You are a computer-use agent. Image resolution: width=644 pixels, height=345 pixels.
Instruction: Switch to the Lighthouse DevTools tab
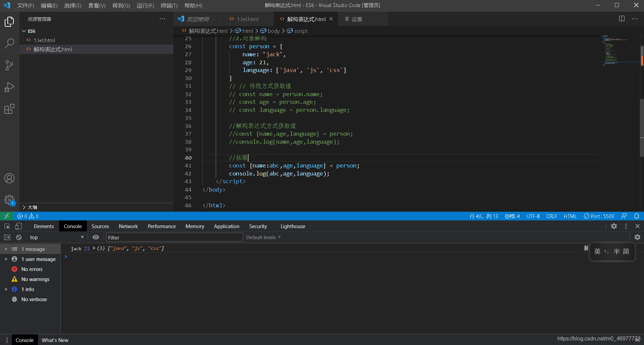tap(293, 226)
